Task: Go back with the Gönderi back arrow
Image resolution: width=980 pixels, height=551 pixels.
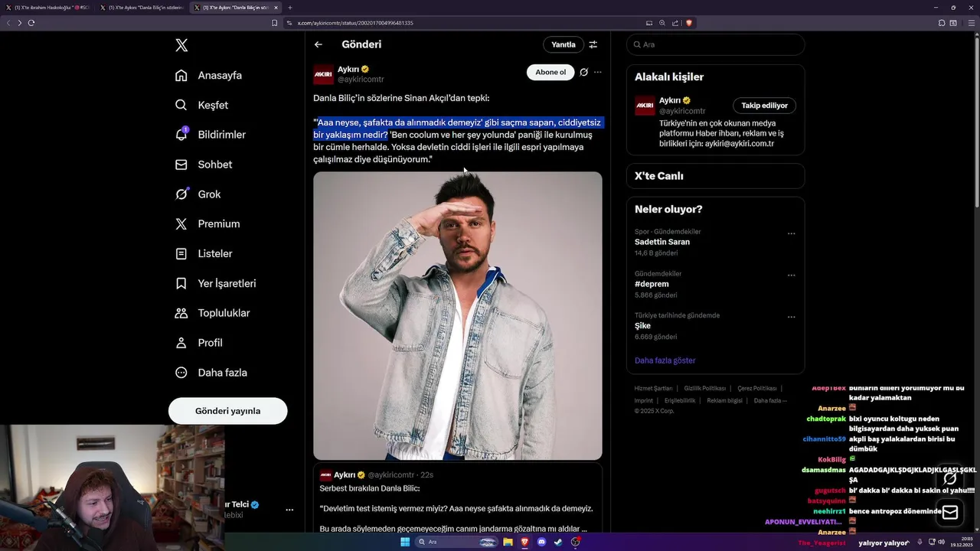Action: tap(318, 44)
